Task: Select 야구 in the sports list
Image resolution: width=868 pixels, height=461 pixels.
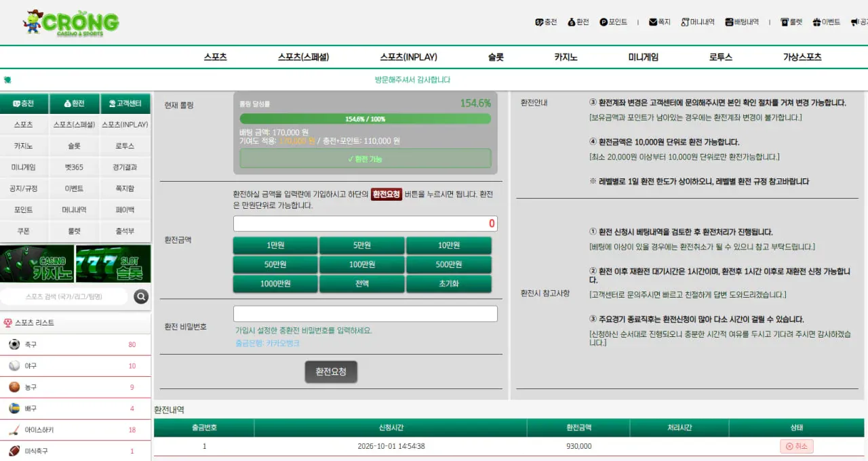Action: pos(75,366)
